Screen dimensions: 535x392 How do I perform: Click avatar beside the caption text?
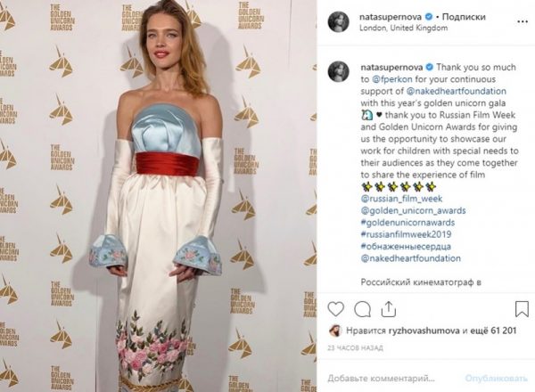click(x=339, y=72)
